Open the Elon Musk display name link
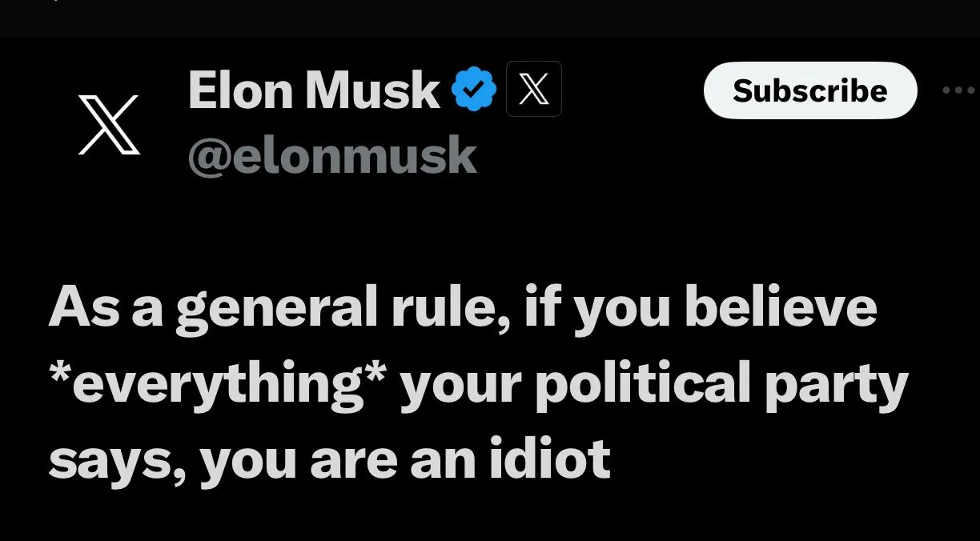 314,90
